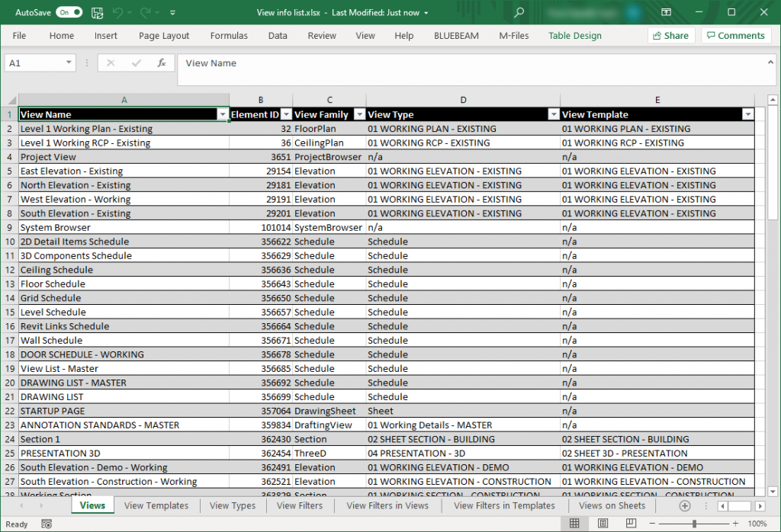
Task: Click the Views sheet tab
Action: [92, 505]
